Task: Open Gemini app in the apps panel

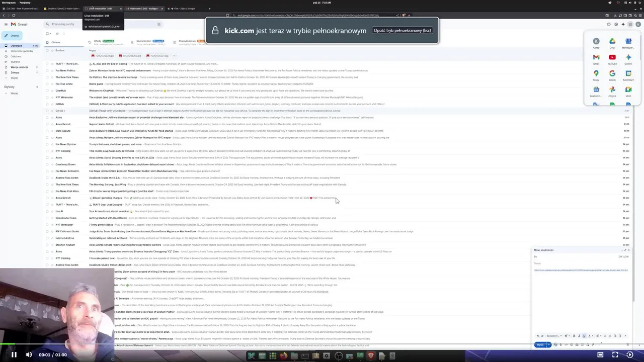Action: [x=628, y=59]
